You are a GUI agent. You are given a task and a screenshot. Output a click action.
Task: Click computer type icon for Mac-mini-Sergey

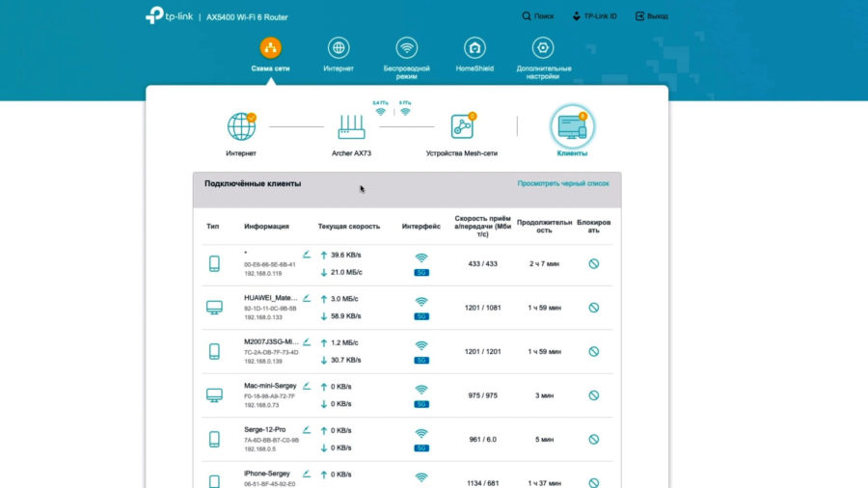point(214,395)
